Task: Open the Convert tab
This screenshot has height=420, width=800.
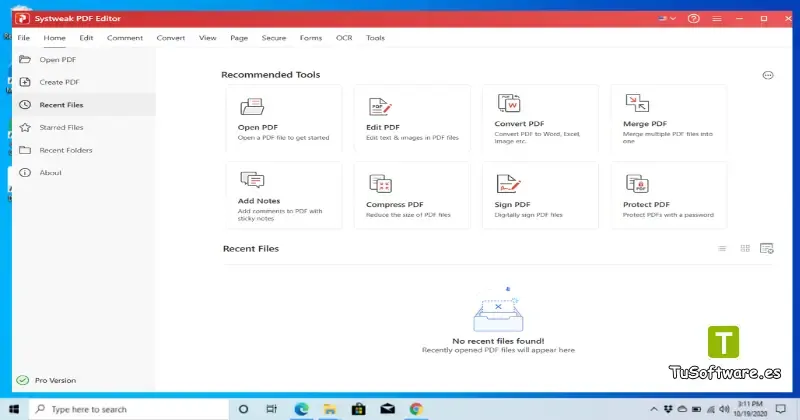Action: (x=170, y=38)
